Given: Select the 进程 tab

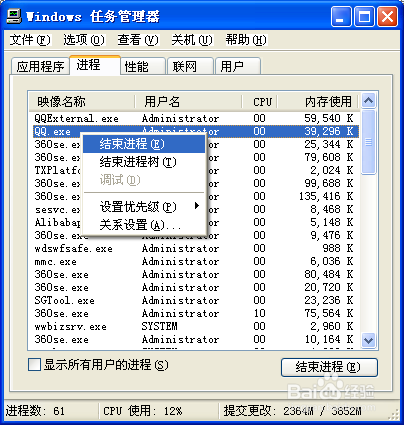Looking at the screenshot, I should point(95,65).
